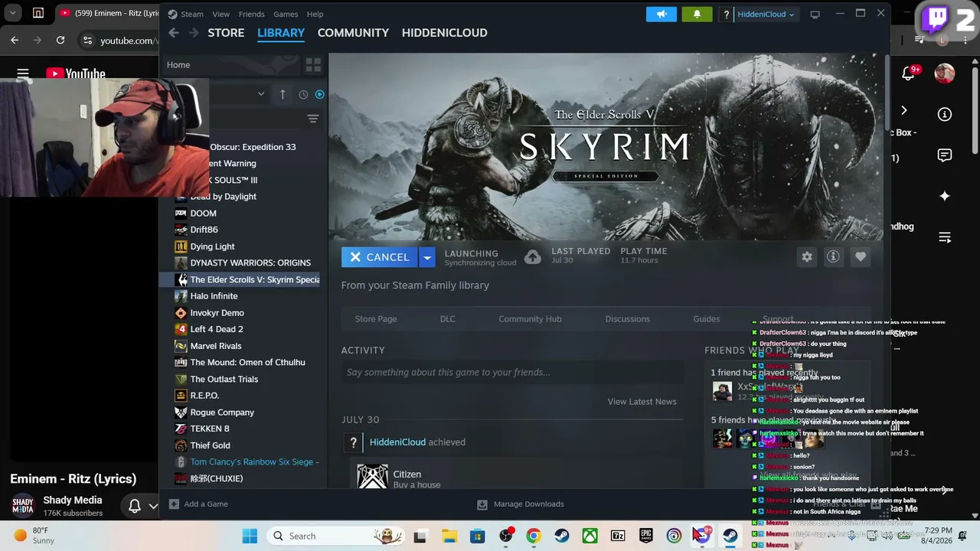The image size is (980, 551).
Task: Open the Games menu
Action: point(286,14)
